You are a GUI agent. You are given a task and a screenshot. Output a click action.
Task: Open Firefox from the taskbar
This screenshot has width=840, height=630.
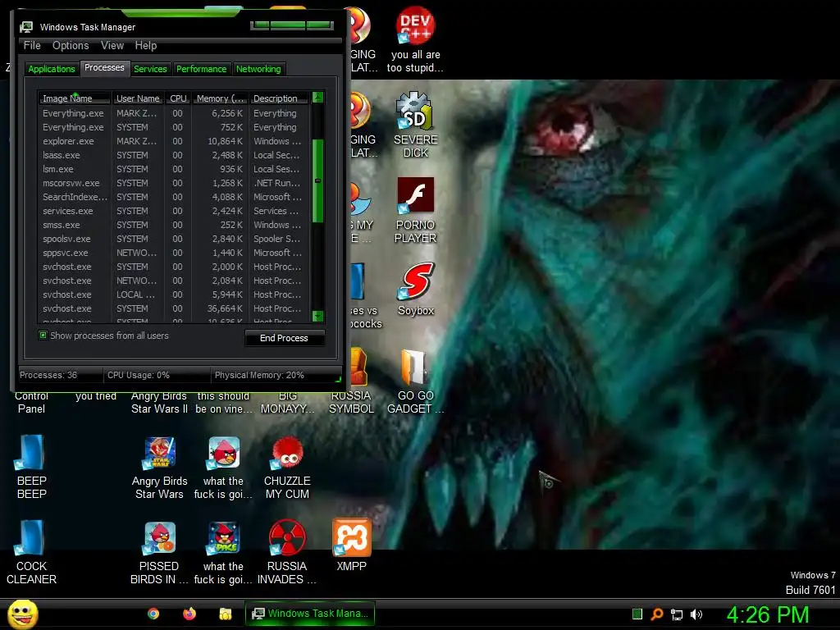coord(189,614)
